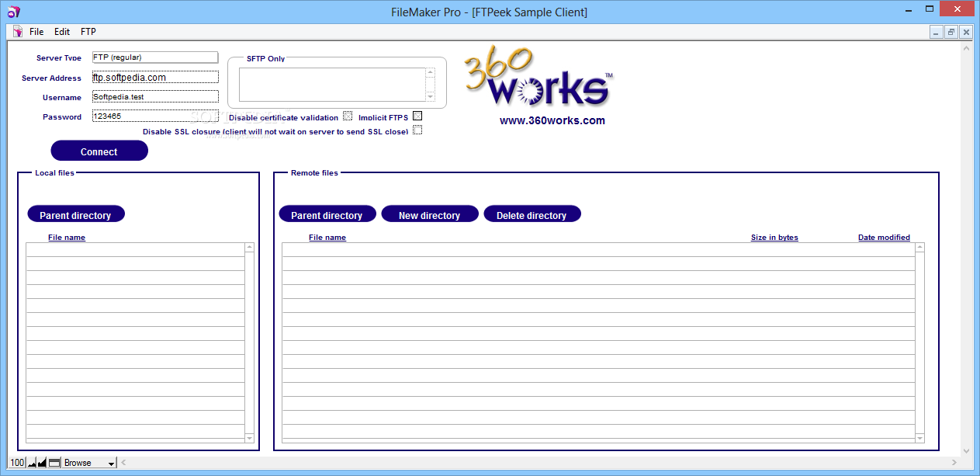This screenshot has height=476, width=980.
Task: Close the inner FTPeek document window
Action: coord(966,32)
